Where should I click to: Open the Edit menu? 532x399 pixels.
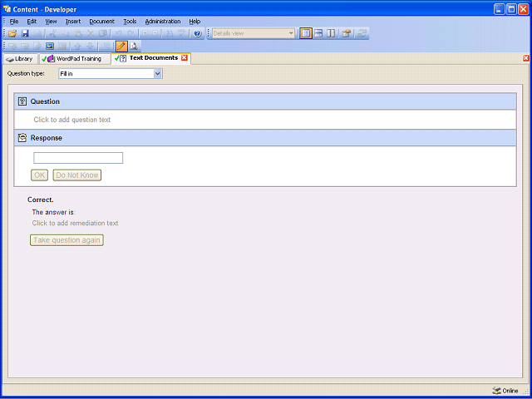(32, 22)
